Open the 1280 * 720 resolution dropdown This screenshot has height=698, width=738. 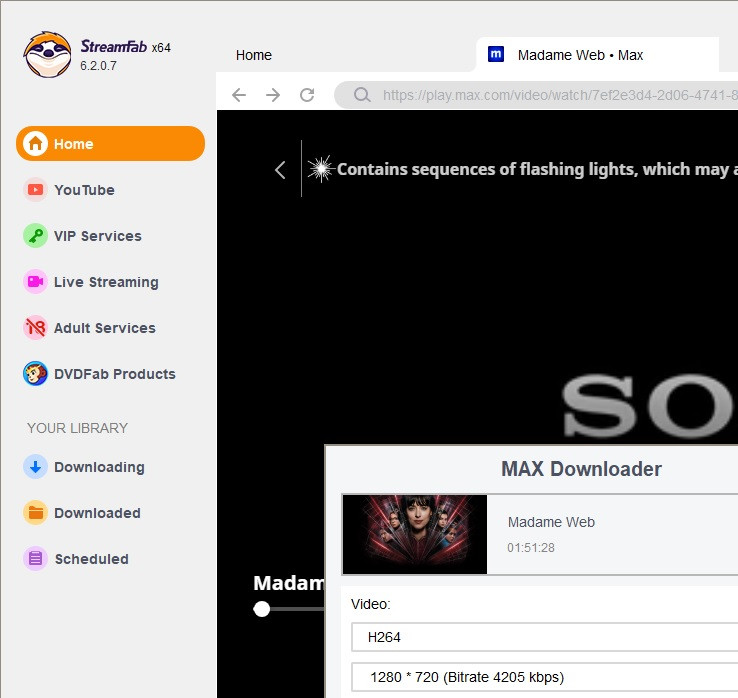pos(545,677)
